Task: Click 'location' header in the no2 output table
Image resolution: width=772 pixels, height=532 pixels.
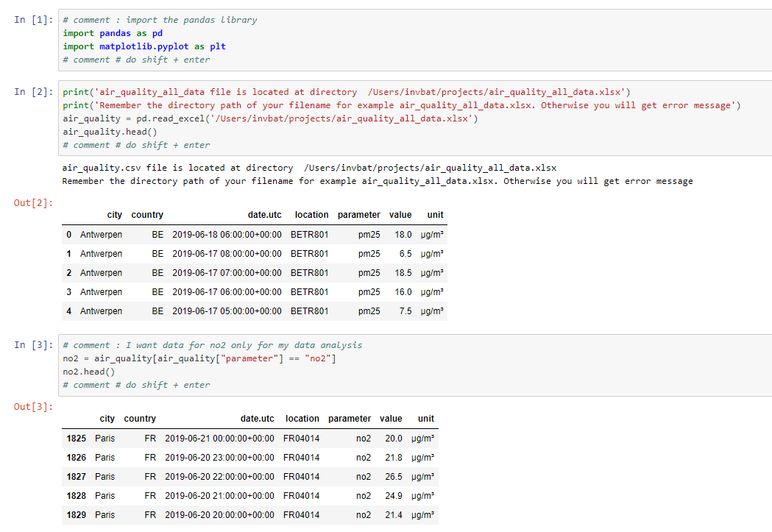Action: [302, 419]
